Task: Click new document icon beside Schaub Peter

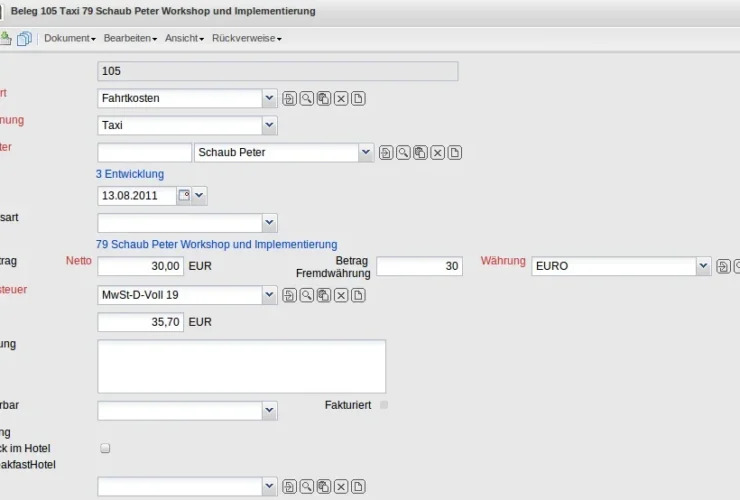Action: click(455, 153)
